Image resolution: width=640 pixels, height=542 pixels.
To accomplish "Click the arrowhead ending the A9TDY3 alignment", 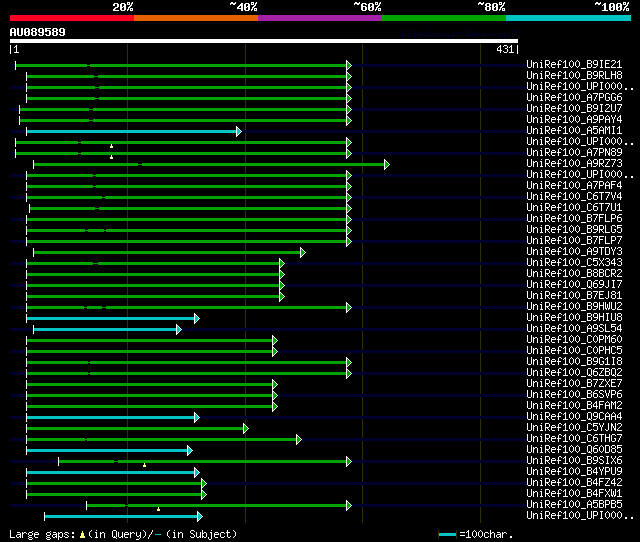I will point(302,253).
